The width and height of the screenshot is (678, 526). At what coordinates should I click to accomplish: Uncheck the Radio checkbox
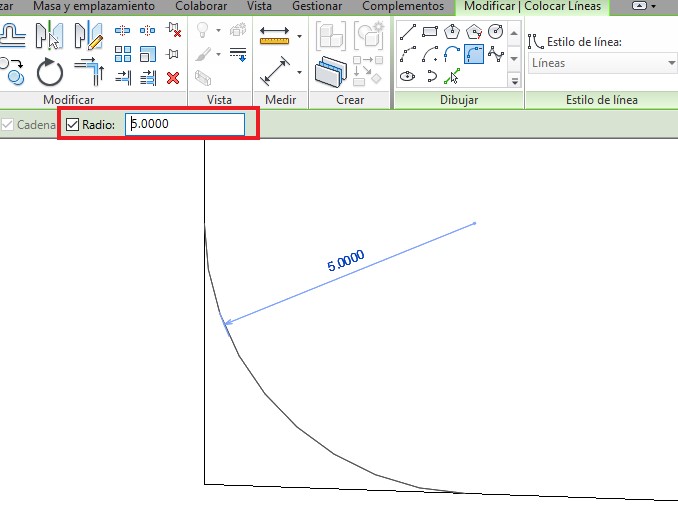[x=72, y=125]
